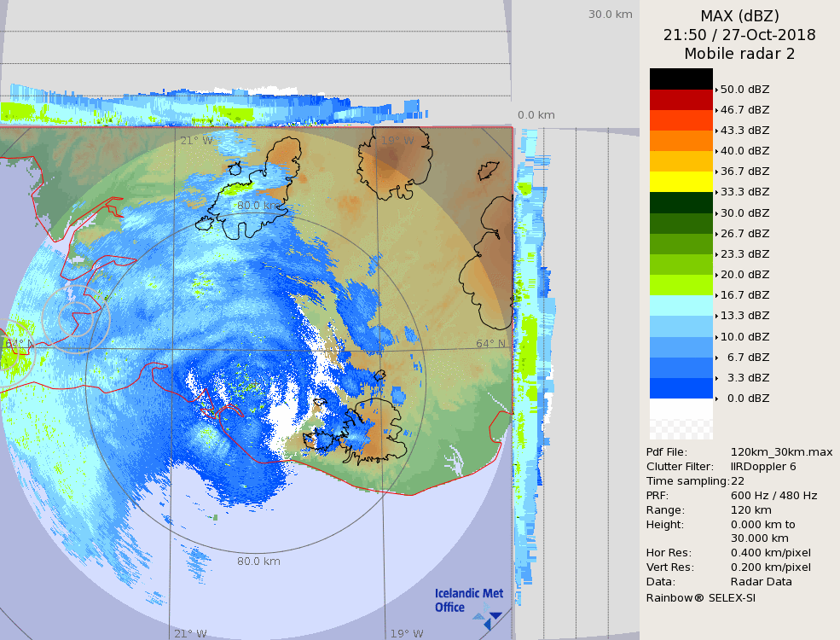Viewport: 840px width, 640px height.
Task: Click the blue 0.0 dBZ color swatch
Action: (x=681, y=388)
